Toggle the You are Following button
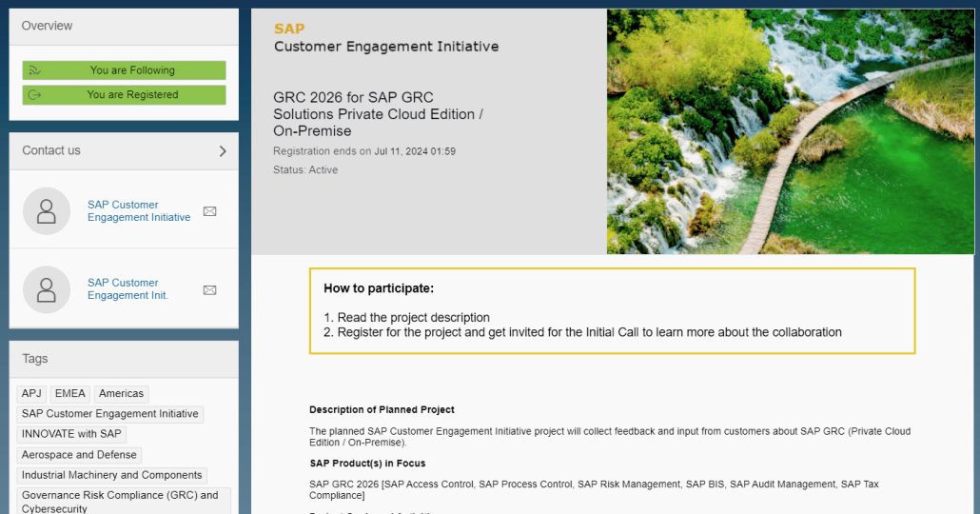The image size is (980, 514). point(124,70)
